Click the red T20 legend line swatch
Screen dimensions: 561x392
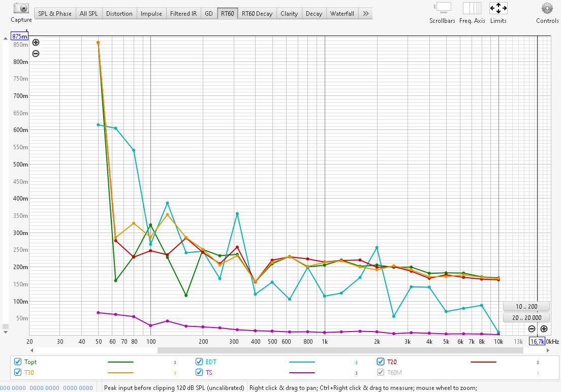483,362
